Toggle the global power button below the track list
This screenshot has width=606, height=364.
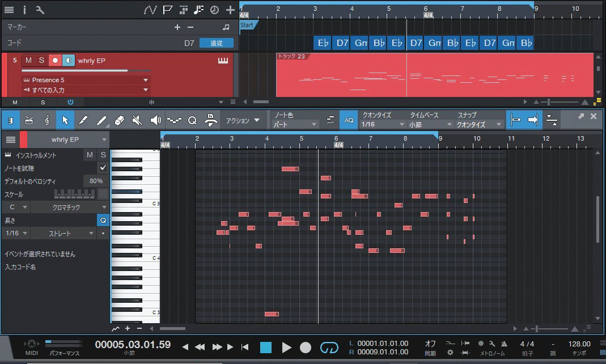pos(70,102)
